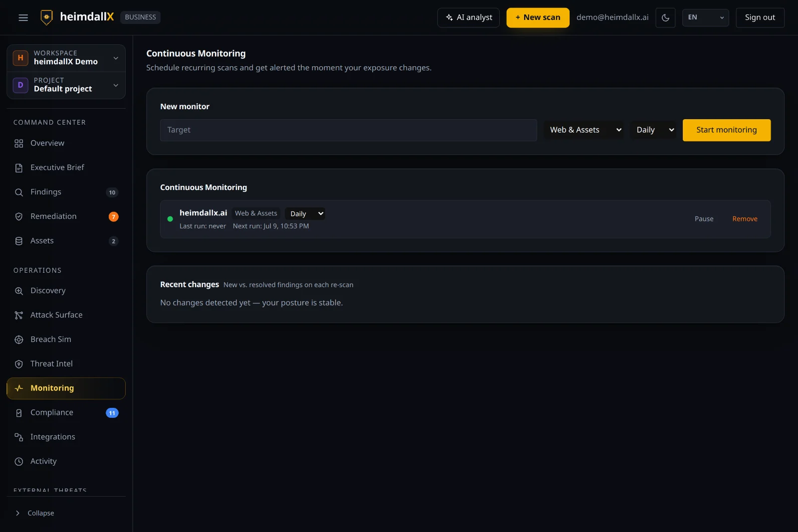Open the EN language dropdown
The height and width of the screenshot is (532, 798).
click(x=705, y=17)
